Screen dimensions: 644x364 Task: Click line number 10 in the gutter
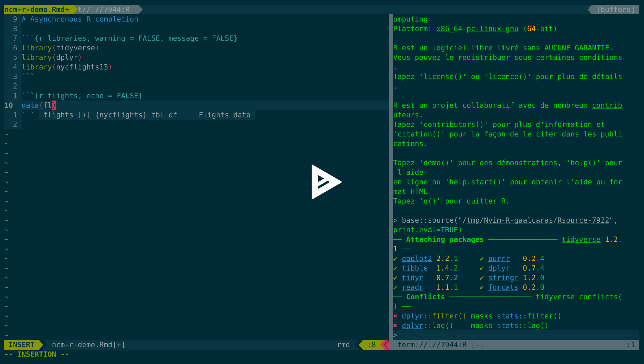tap(8, 105)
